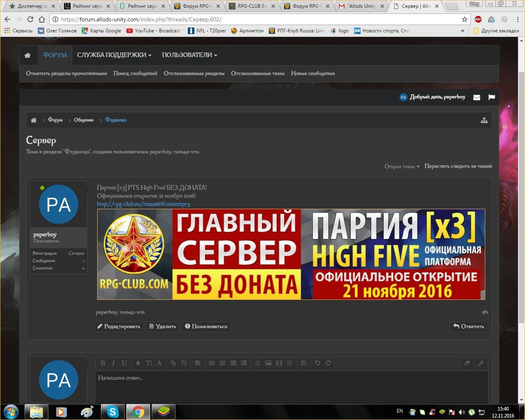Click the alerts flag icon

tap(492, 97)
